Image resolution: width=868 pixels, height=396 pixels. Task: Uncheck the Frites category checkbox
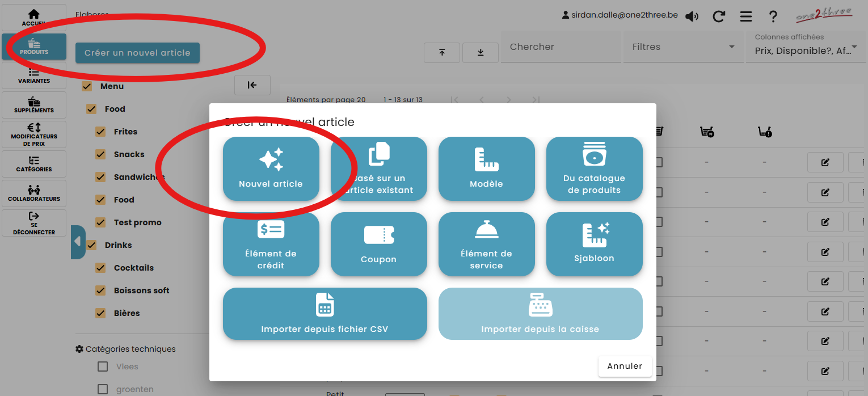(101, 132)
